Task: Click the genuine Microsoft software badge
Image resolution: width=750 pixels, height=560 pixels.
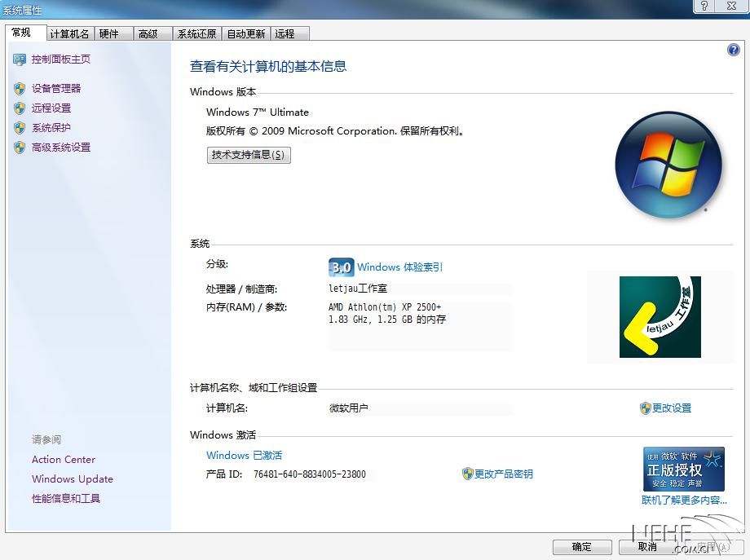Action: click(683, 469)
